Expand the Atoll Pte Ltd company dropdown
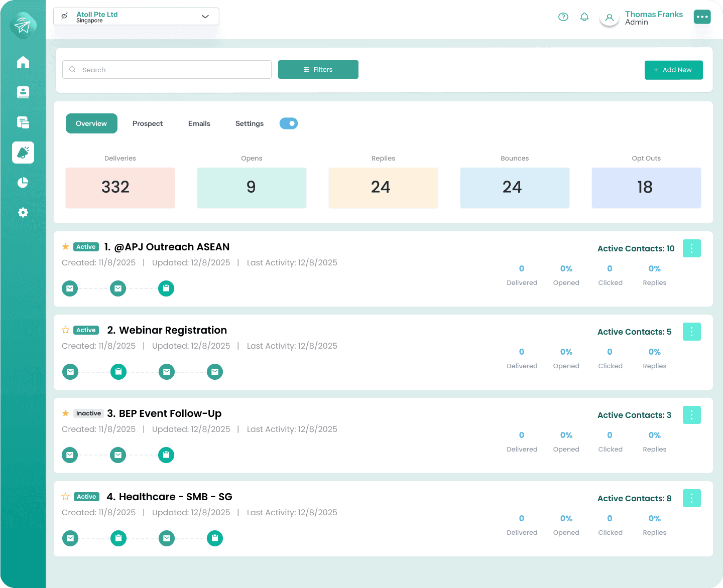 pos(205,16)
